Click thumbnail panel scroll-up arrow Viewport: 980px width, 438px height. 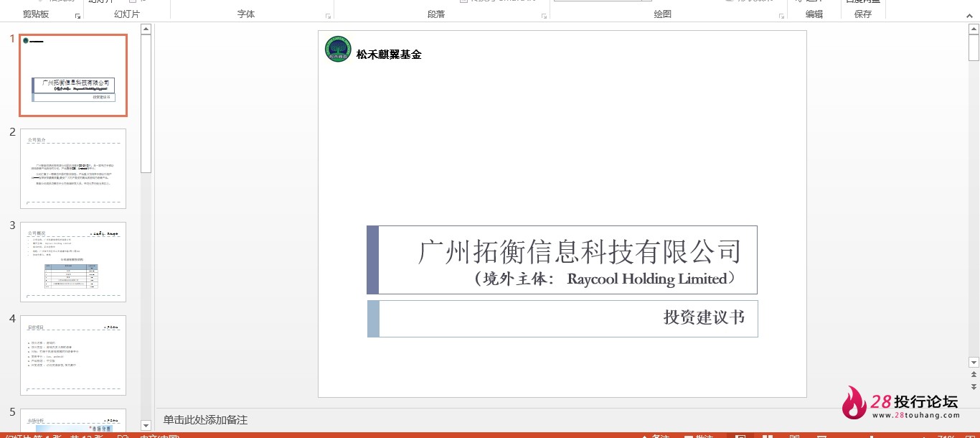click(146, 29)
